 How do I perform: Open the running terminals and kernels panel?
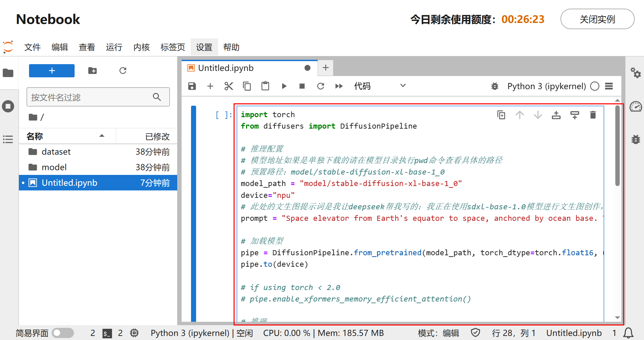pos(8,106)
